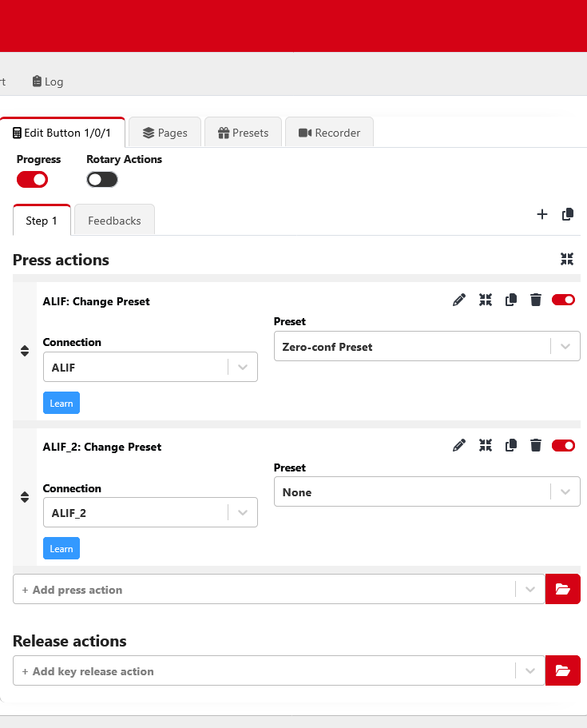Open the Feedbacks tab
Screen dimensions: 587x728
click(x=114, y=221)
